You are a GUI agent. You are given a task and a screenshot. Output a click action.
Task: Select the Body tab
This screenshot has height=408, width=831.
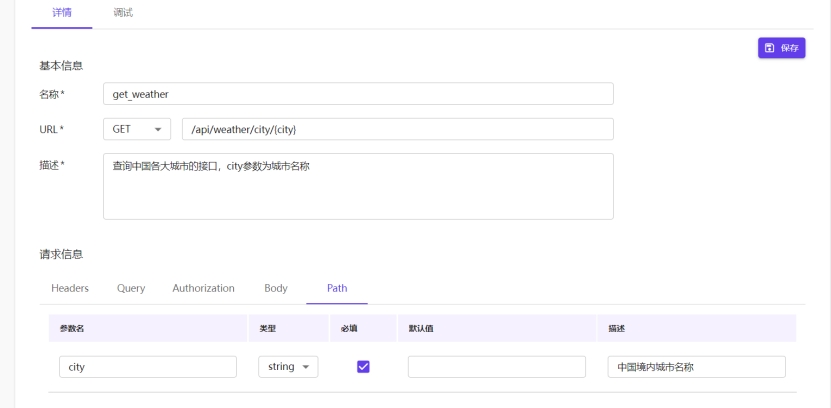pos(276,288)
